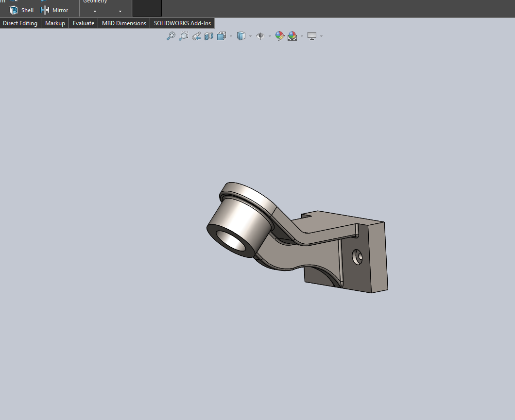Viewport: 515px width, 420px height.
Task: Click the View Settings monitor icon
Action: coord(311,36)
